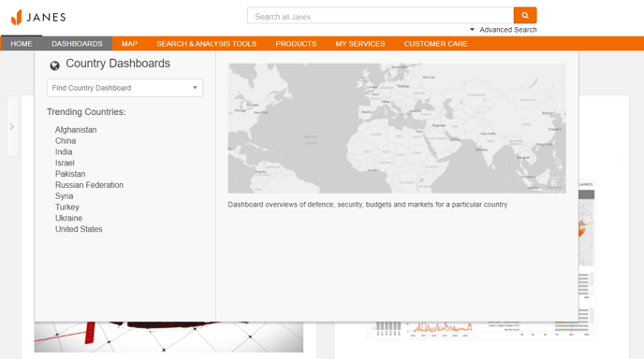Open the PRODUCTS menu item

click(296, 44)
